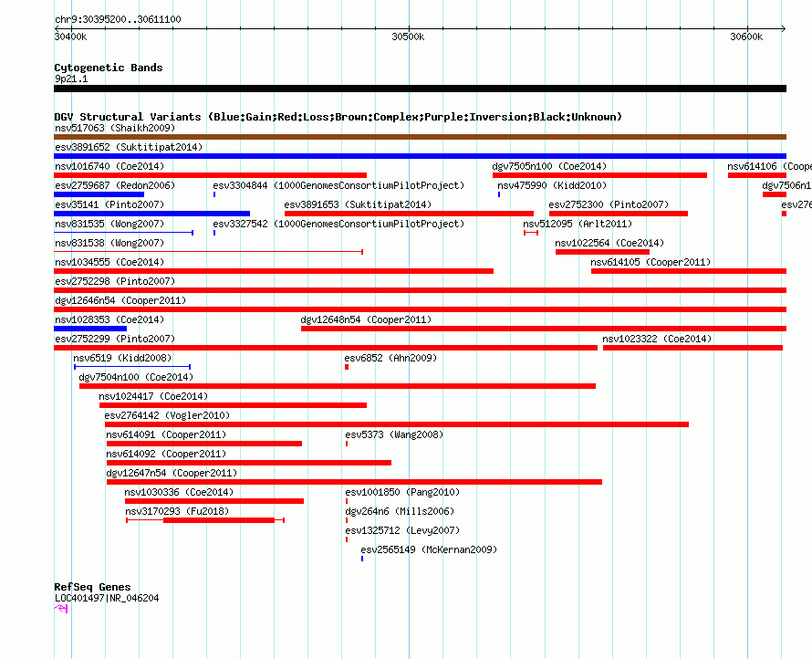
Task: Click LOC401497|NR_046204 gene label
Action: click(x=107, y=598)
